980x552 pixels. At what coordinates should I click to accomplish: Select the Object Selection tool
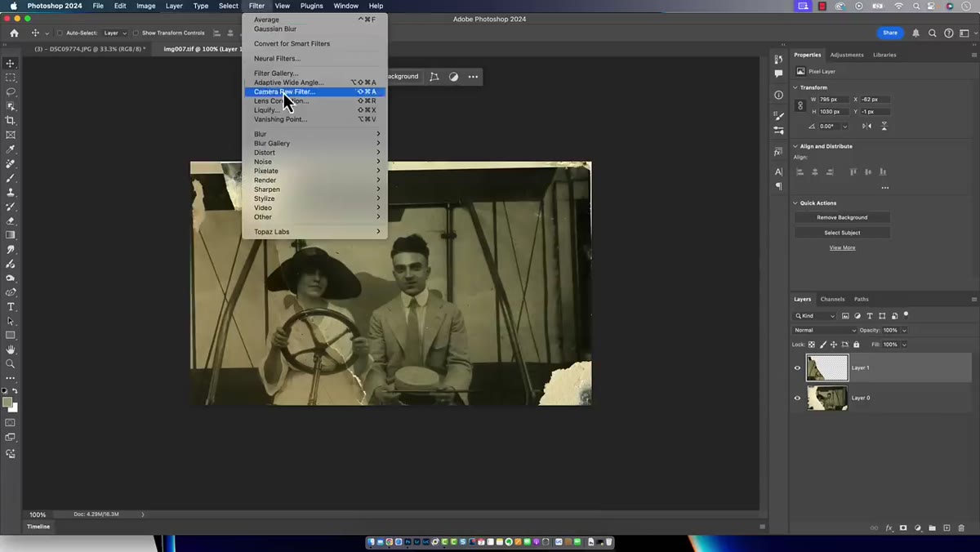coord(11,106)
